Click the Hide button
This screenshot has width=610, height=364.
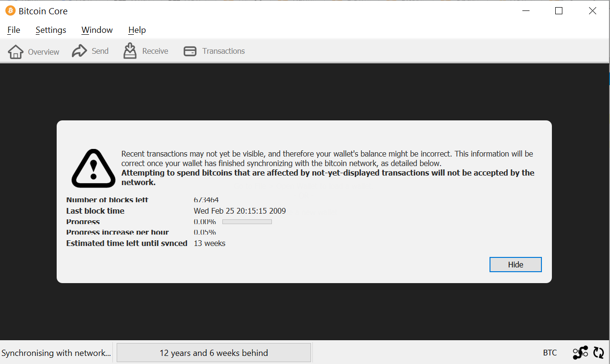(x=516, y=265)
